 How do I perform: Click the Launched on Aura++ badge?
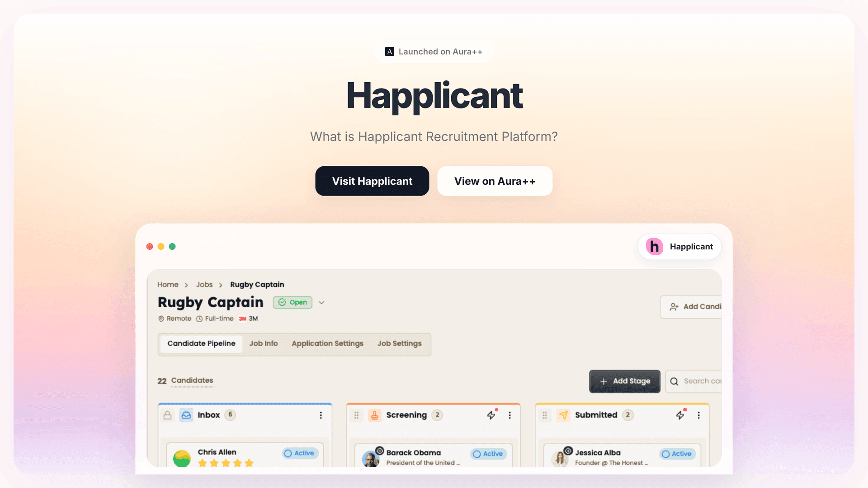tap(434, 52)
